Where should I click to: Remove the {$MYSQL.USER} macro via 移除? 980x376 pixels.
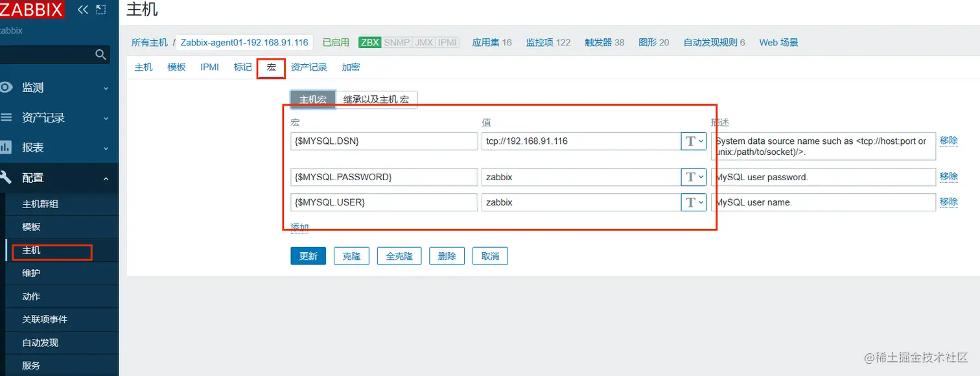click(949, 202)
